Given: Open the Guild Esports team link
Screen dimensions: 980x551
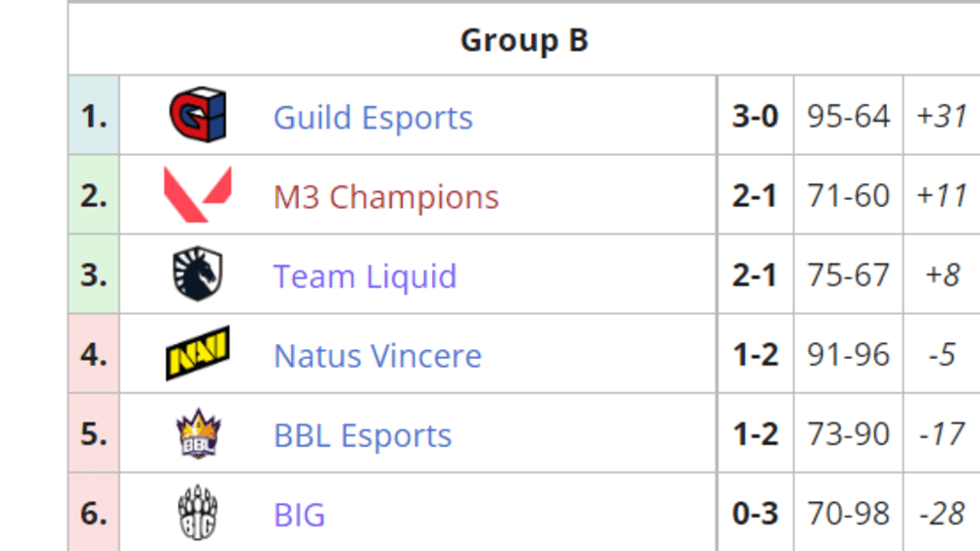Looking at the screenshot, I should pos(373,117).
